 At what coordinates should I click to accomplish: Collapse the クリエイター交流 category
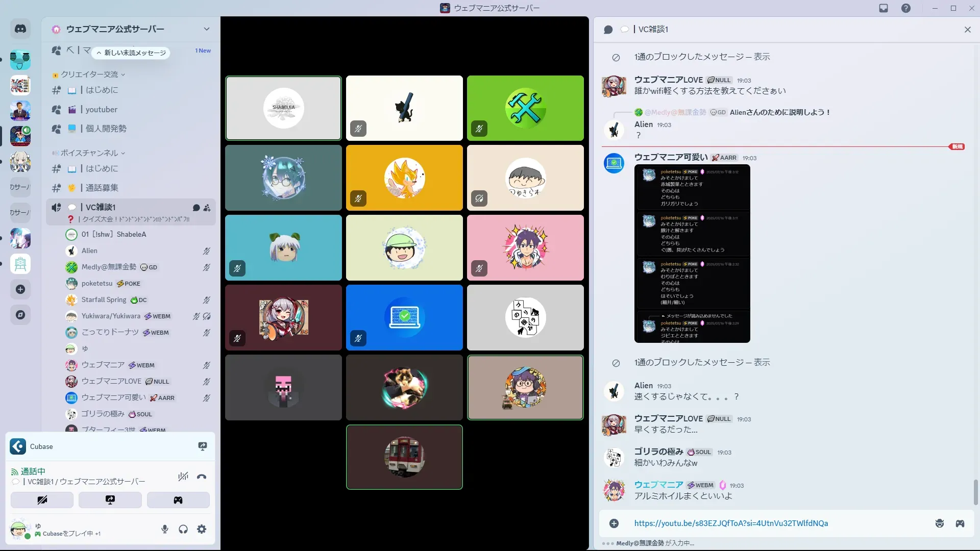(x=89, y=74)
